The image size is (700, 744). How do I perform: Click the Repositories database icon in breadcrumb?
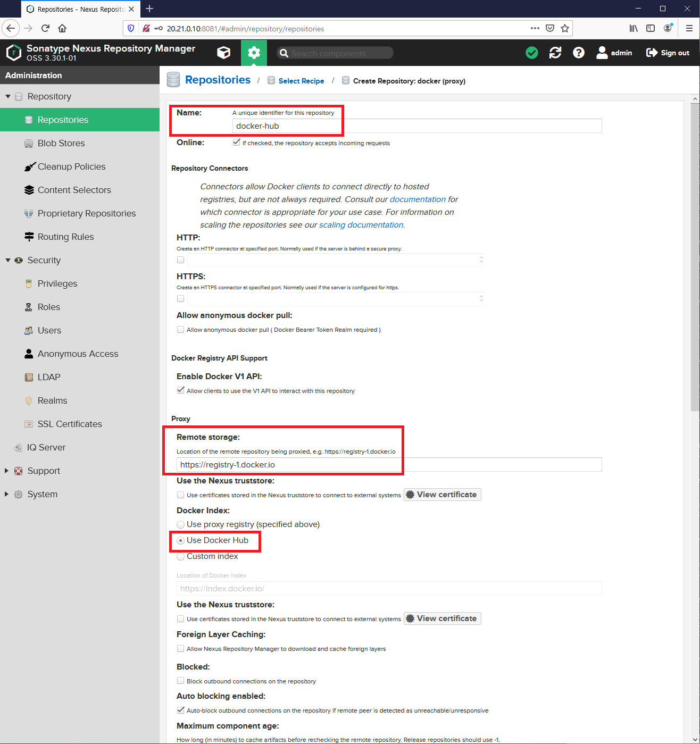coord(173,80)
